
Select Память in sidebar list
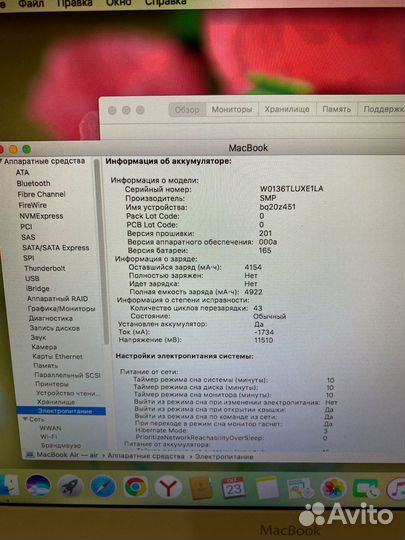[46, 365]
